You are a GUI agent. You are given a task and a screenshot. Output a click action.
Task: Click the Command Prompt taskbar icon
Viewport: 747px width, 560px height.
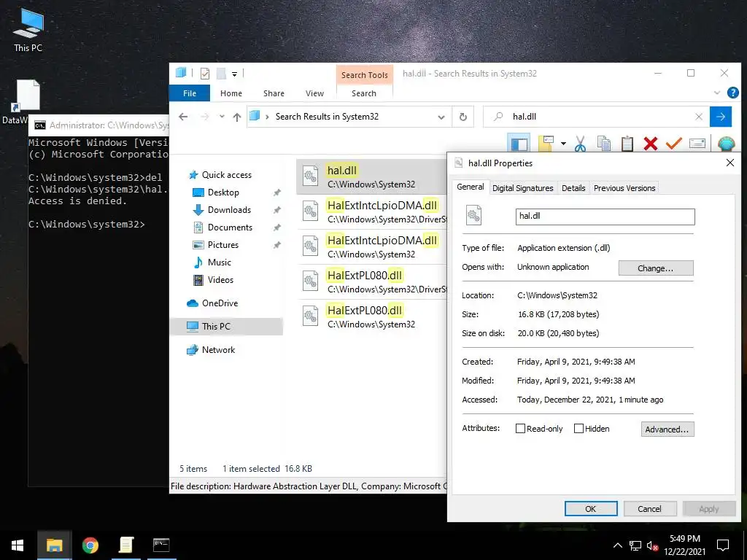pos(161,545)
